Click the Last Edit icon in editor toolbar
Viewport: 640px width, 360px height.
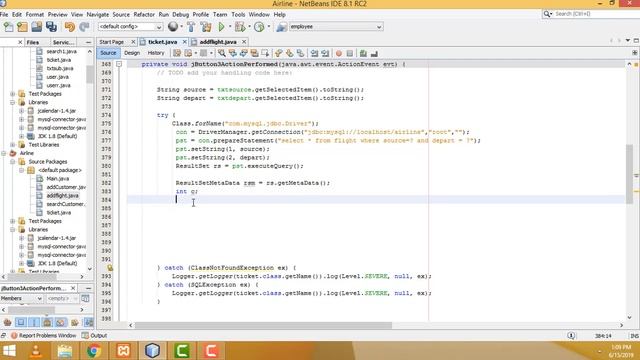(177, 53)
